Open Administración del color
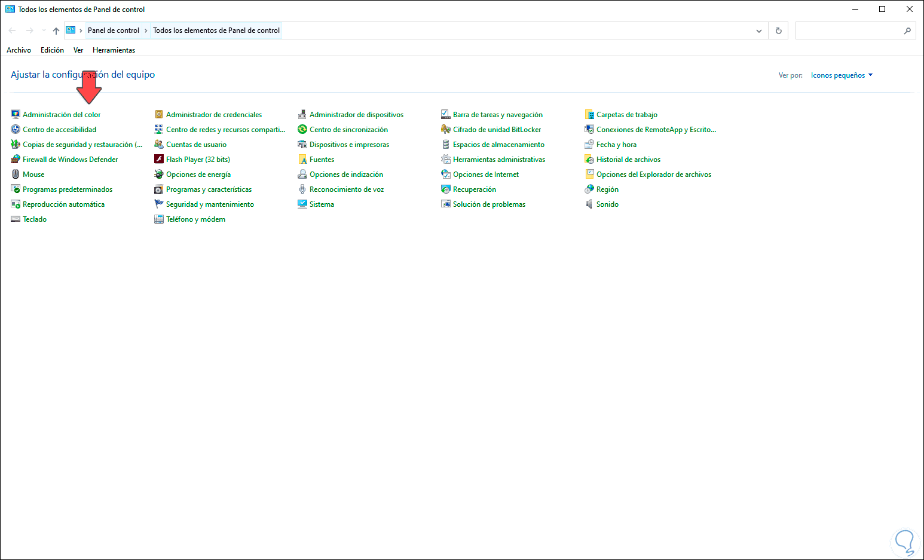Image resolution: width=924 pixels, height=560 pixels. click(x=62, y=114)
